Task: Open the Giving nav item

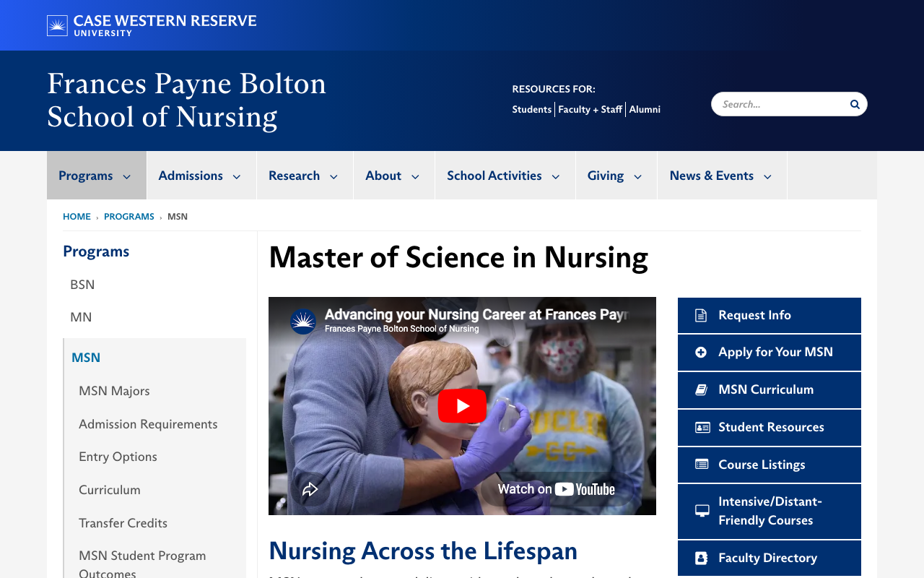Action: pos(616,176)
